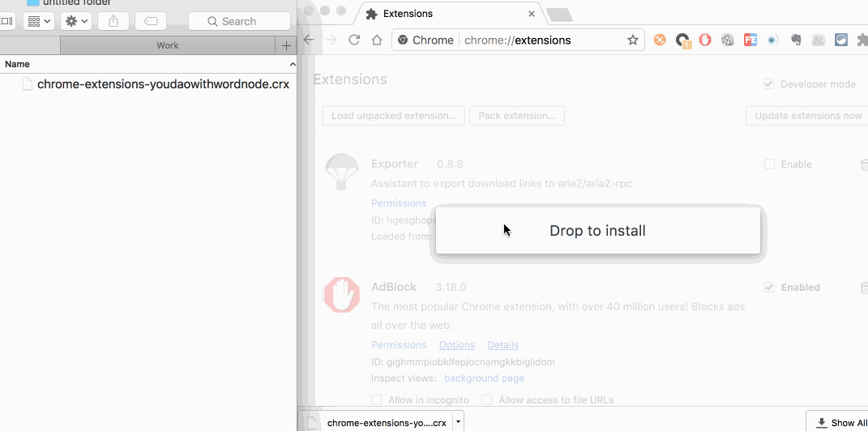Click Chrome's forward navigation arrow

click(x=331, y=40)
